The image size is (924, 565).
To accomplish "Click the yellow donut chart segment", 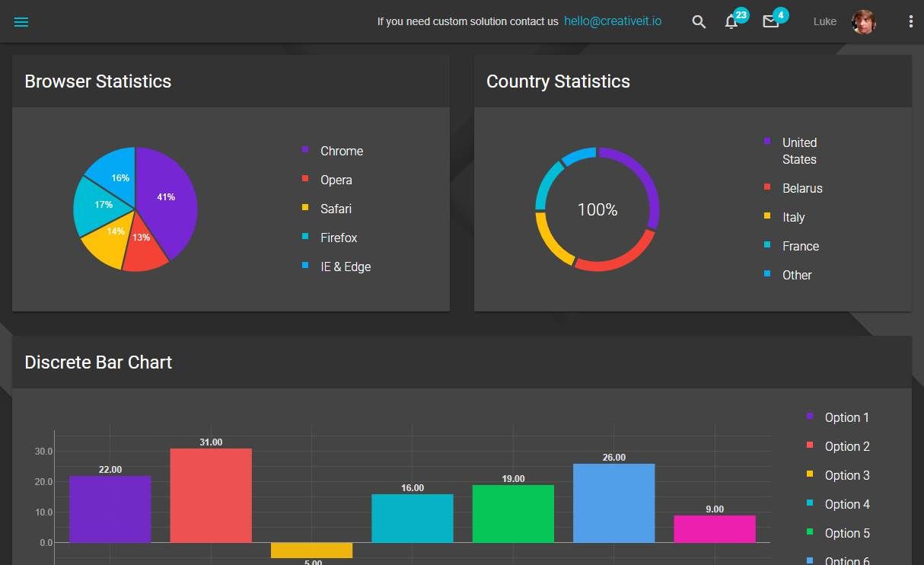I will [548, 242].
